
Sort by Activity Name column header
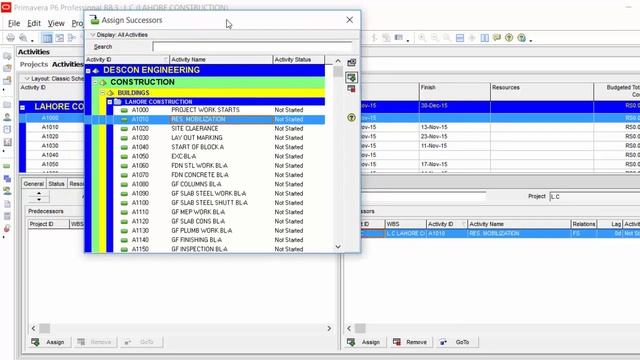[221, 60]
